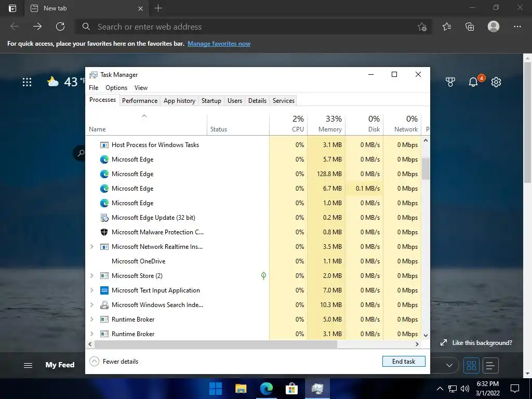The height and width of the screenshot is (399, 532).
Task: Select the Microsoft OneDrive process row
Action: click(x=253, y=261)
